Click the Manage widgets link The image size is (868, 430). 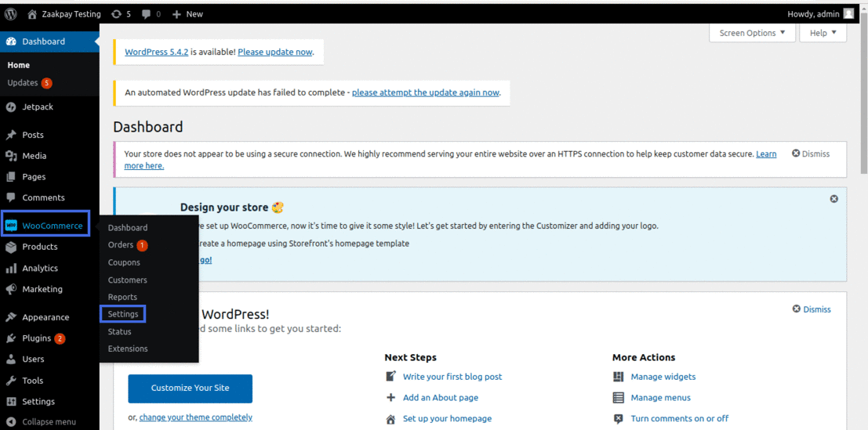(663, 377)
